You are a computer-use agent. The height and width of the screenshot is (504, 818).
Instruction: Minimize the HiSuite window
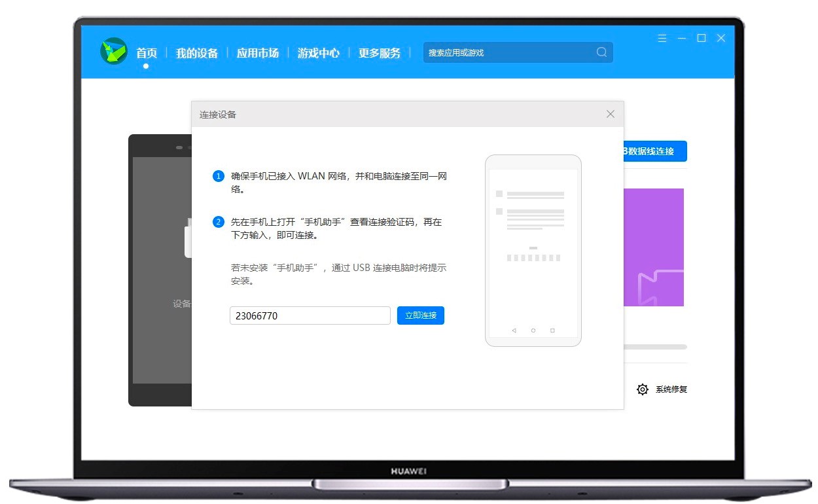tap(682, 38)
